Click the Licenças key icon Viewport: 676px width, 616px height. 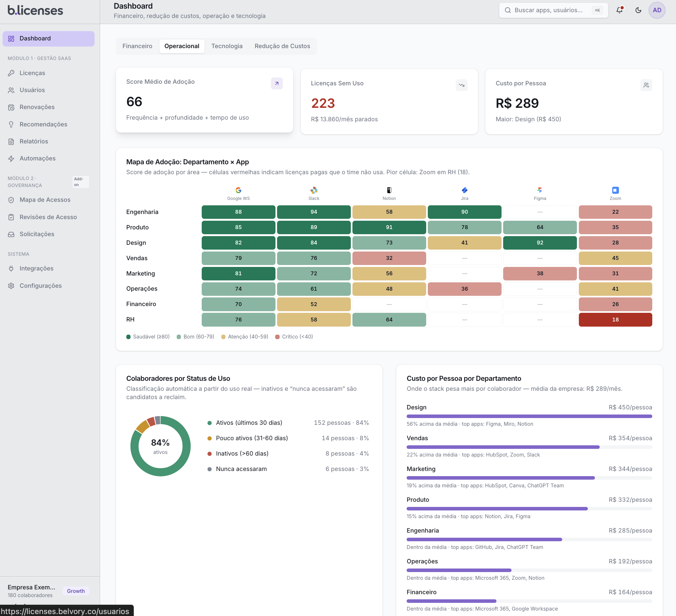tap(12, 73)
